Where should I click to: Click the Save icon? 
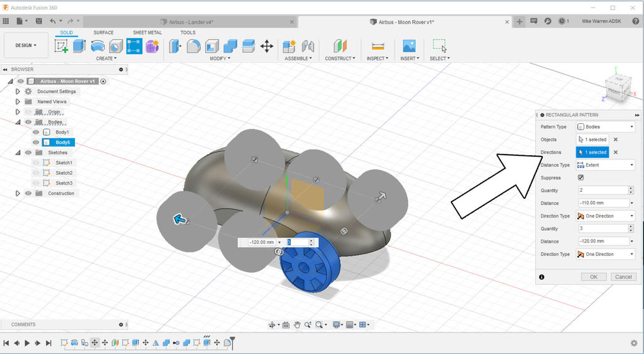pos(38,21)
